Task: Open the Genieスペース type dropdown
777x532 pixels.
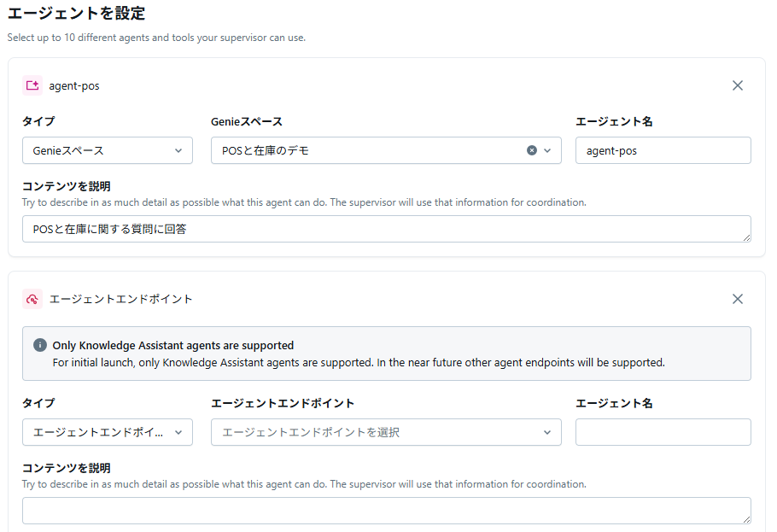Action: (108, 150)
